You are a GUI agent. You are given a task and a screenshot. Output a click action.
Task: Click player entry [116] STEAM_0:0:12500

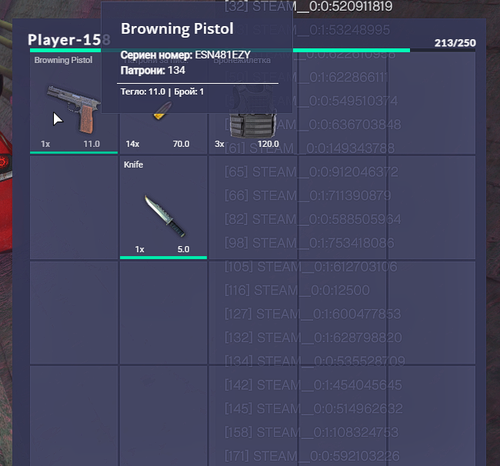point(297,290)
